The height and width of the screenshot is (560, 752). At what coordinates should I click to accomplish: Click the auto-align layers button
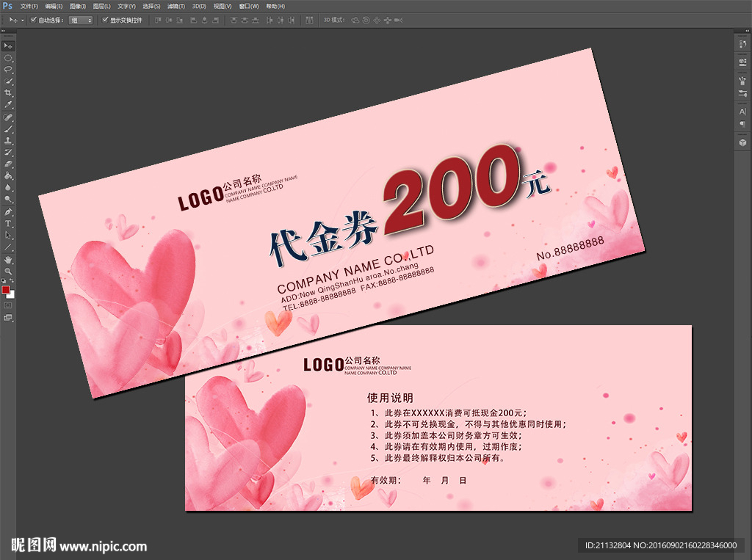click(x=309, y=20)
